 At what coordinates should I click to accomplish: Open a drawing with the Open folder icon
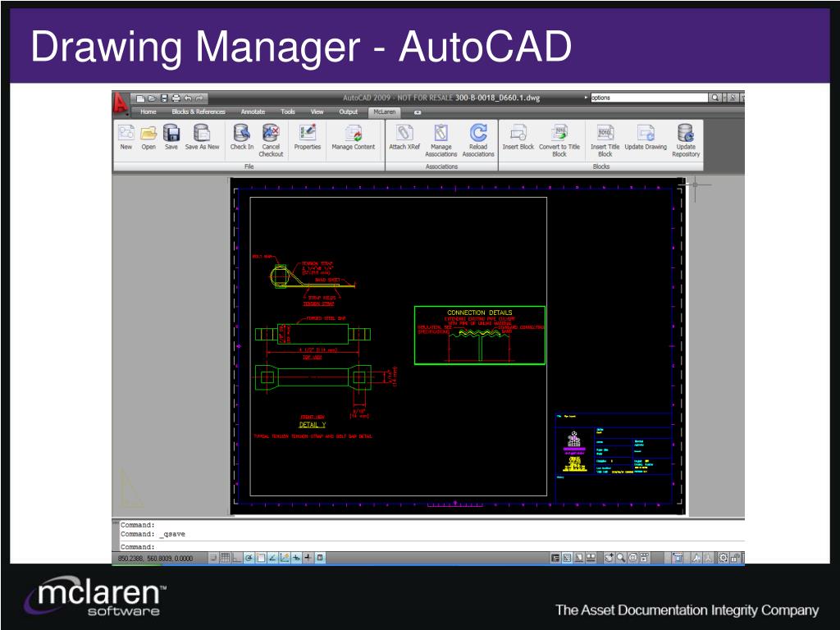click(148, 137)
